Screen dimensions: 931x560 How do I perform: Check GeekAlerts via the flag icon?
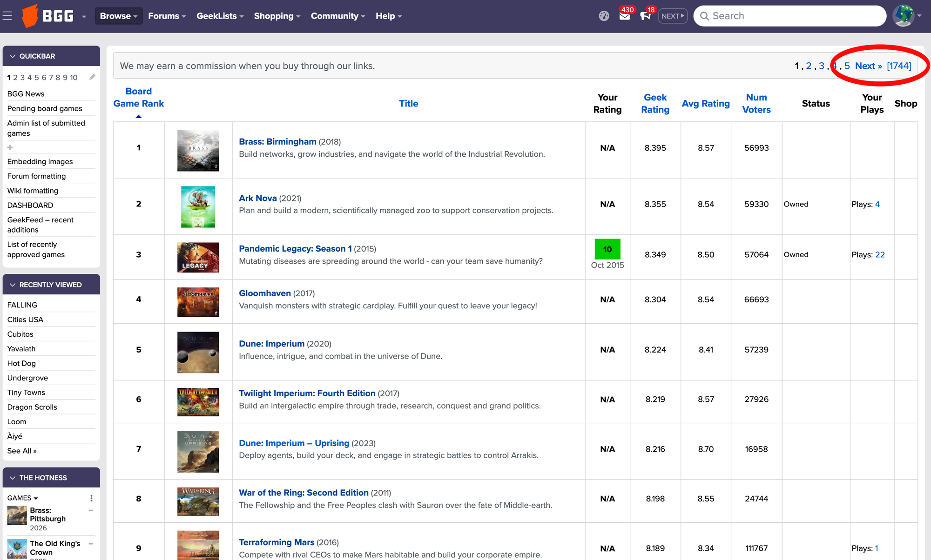(x=646, y=15)
